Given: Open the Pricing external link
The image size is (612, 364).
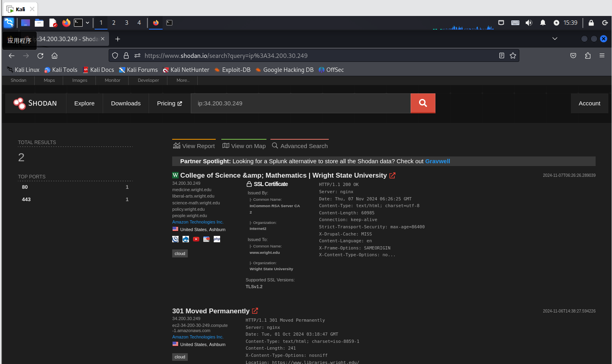Looking at the screenshot, I should pos(169,103).
